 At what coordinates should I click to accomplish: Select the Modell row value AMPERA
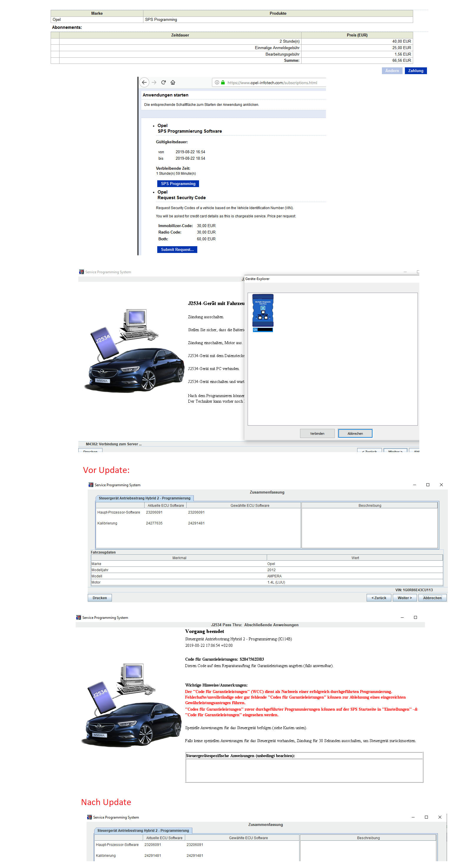(274, 576)
